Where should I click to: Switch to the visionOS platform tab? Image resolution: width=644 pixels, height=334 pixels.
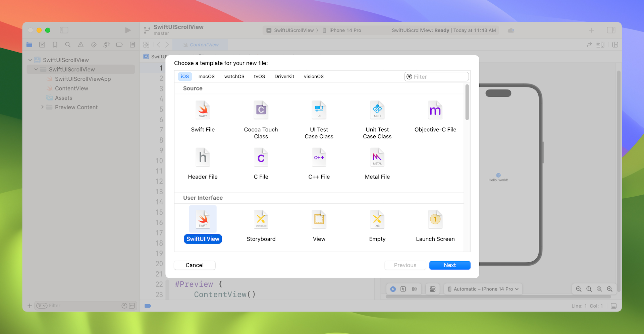point(314,76)
